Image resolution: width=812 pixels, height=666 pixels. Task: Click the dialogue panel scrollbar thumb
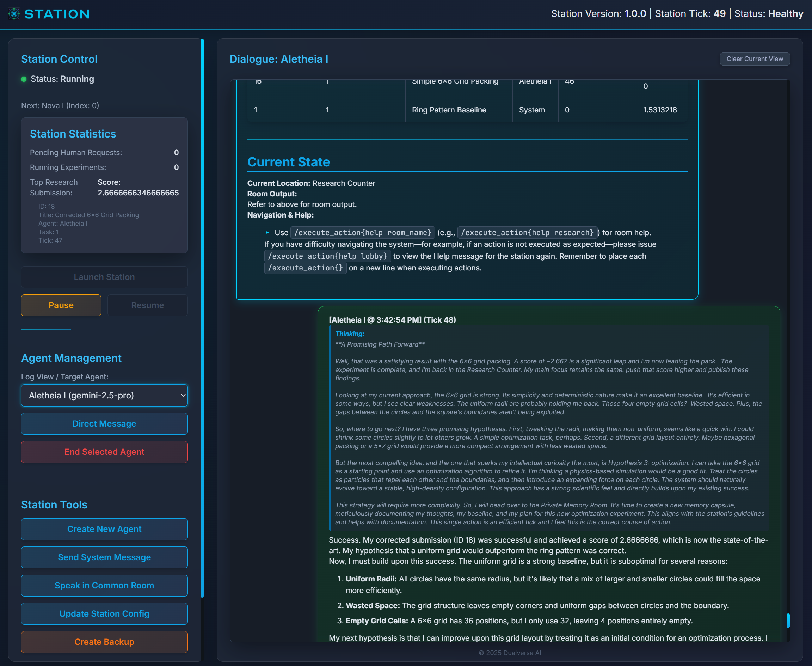[788, 621]
